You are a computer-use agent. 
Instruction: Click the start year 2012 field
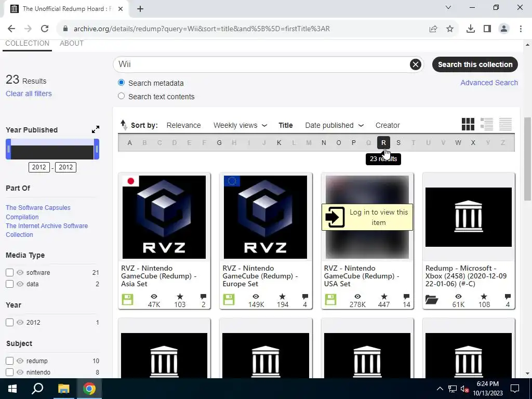(x=39, y=167)
